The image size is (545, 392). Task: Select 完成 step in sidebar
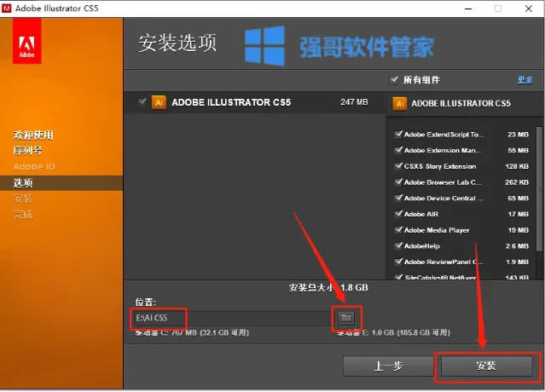click(x=23, y=214)
